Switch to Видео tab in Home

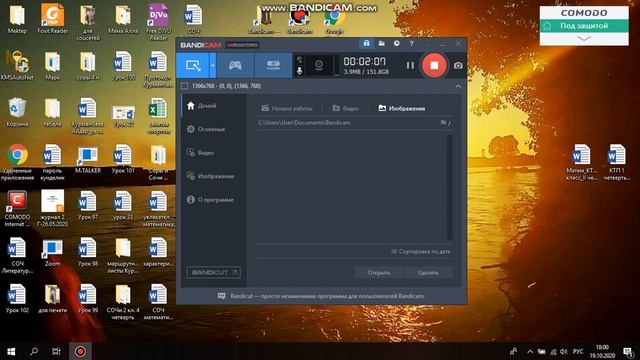[345, 108]
